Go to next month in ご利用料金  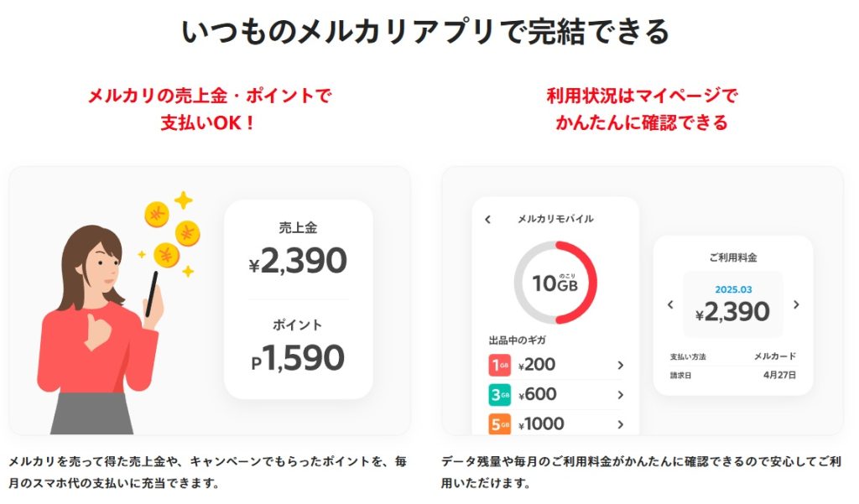click(796, 304)
